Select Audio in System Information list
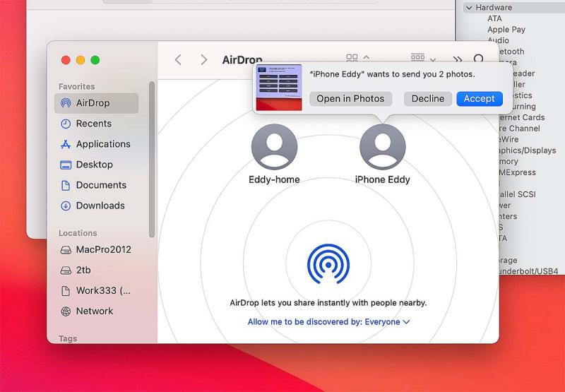 (x=498, y=40)
